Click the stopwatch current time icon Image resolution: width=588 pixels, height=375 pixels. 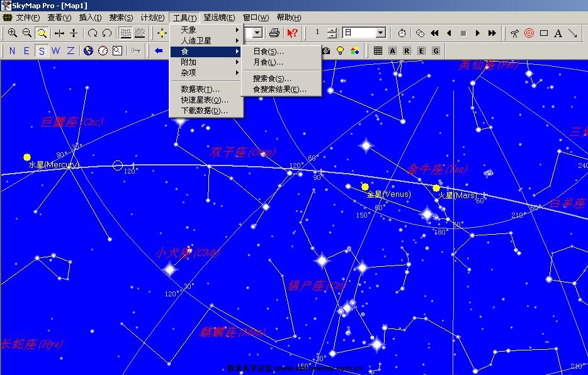402,33
